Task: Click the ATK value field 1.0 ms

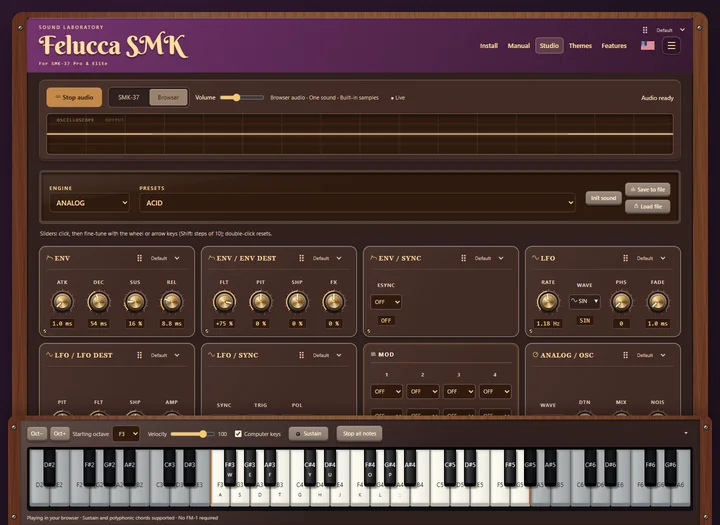Action: (x=62, y=323)
